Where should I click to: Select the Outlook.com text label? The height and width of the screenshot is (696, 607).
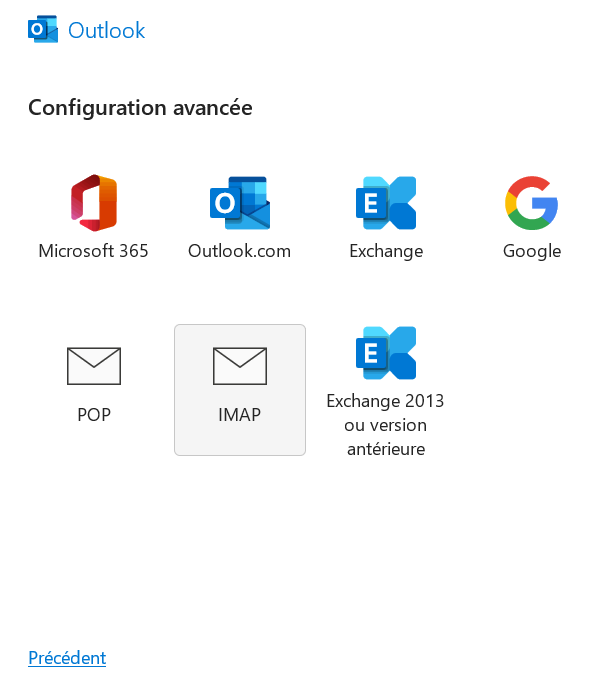(240, 251)
